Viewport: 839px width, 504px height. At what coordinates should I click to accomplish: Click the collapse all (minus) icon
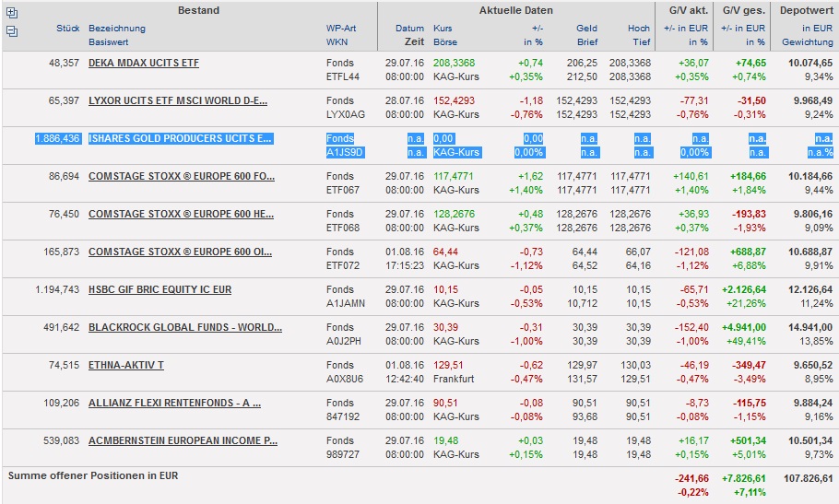(12, 31)
